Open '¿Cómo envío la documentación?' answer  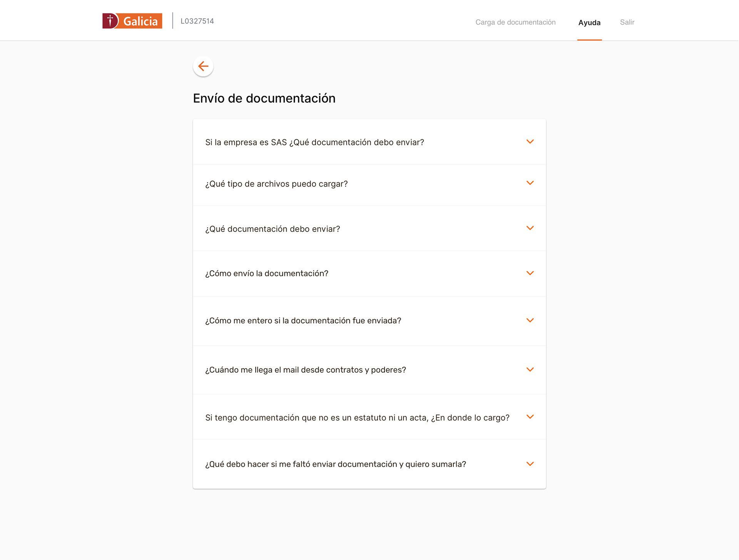[x=369, y=273]
